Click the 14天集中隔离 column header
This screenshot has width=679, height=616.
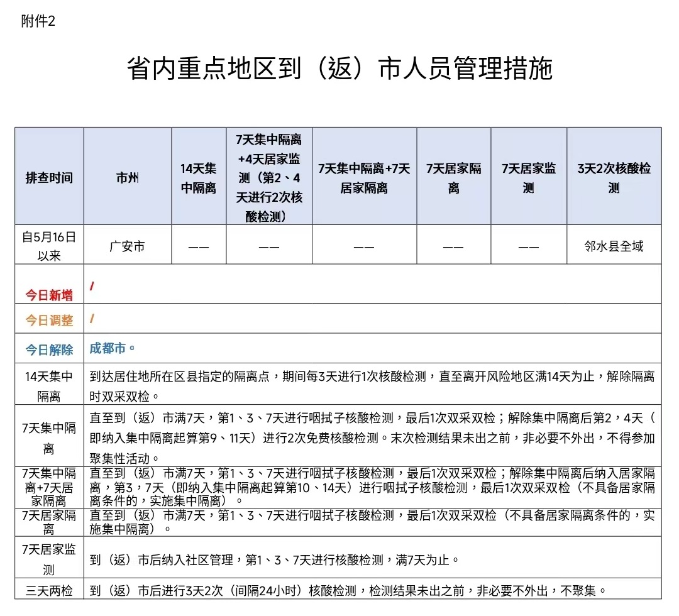(198, 178)
